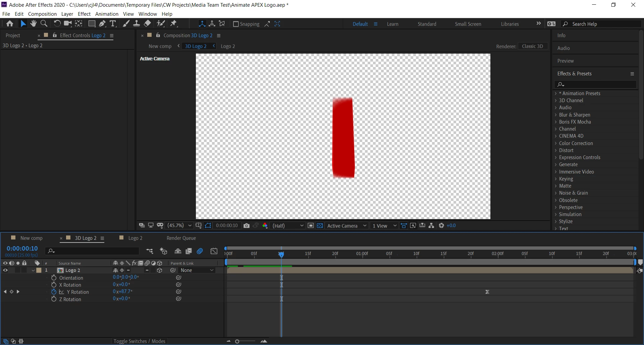This screenshot has height=345, width=644.
Task: Open the Preview panel
Action: click(566, 61)
